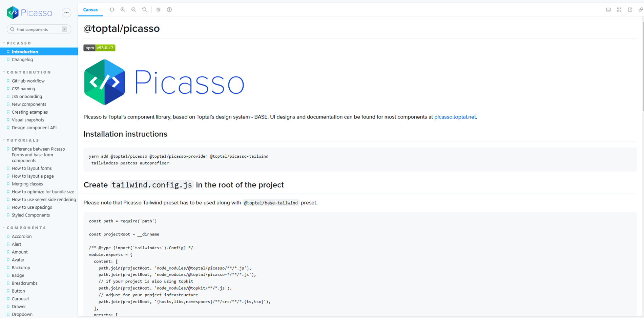644x318 pixels.
Task: Click the yarn add command code block
Action: coord(360,160)
